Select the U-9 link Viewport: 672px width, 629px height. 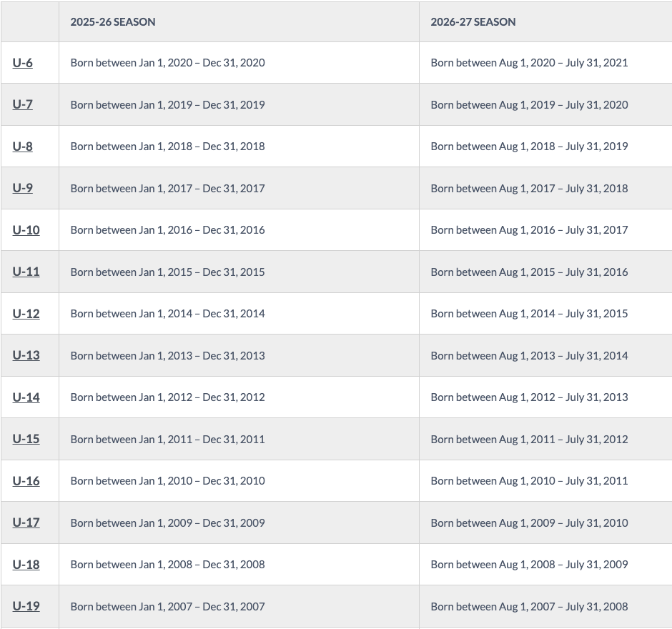pyautogui.click(x=22, y=188)
